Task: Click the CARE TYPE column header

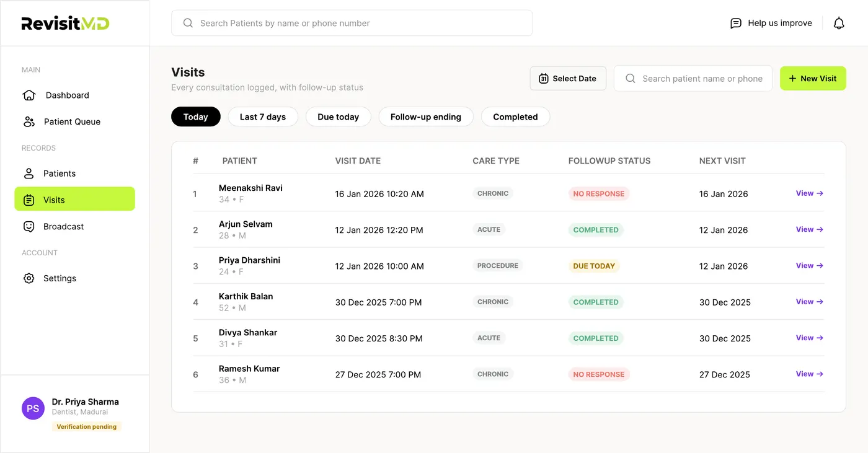Action: coord(496,161)
